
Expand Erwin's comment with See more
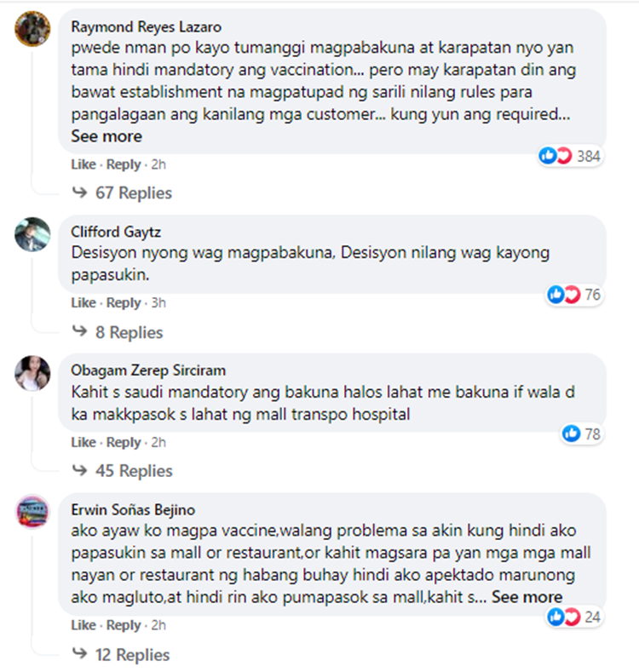(x=527, y=597)
